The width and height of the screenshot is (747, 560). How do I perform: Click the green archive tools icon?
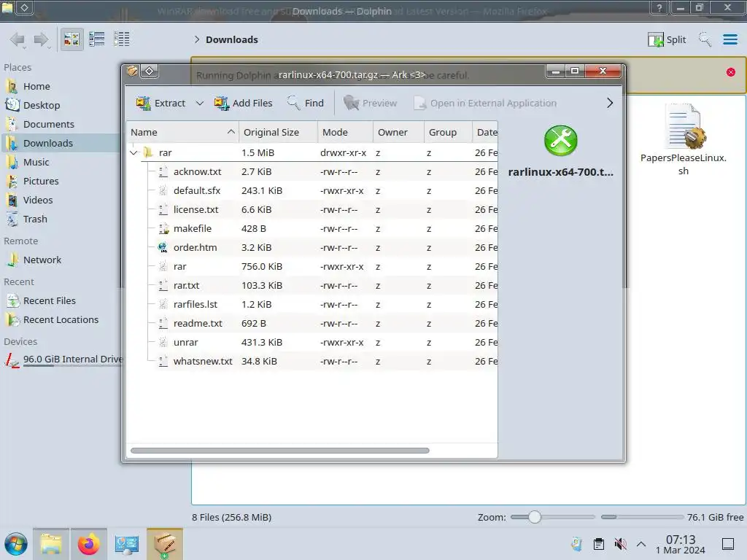click(x=561, y=141)
